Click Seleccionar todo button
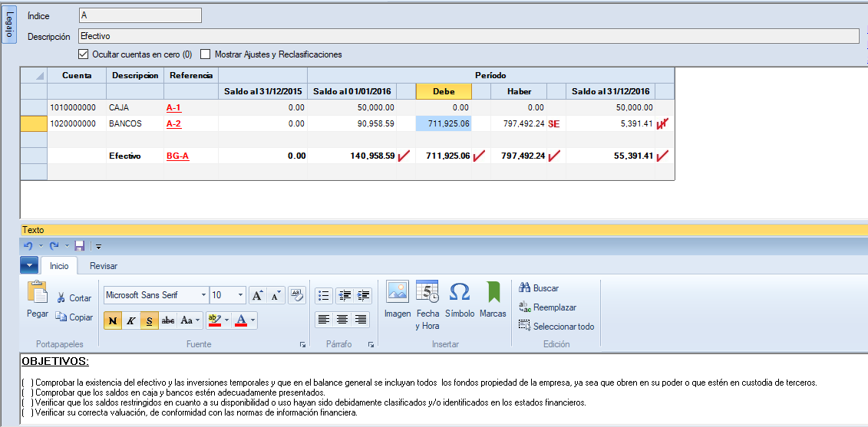Screen dimensions: 868x427 [556, 327]
